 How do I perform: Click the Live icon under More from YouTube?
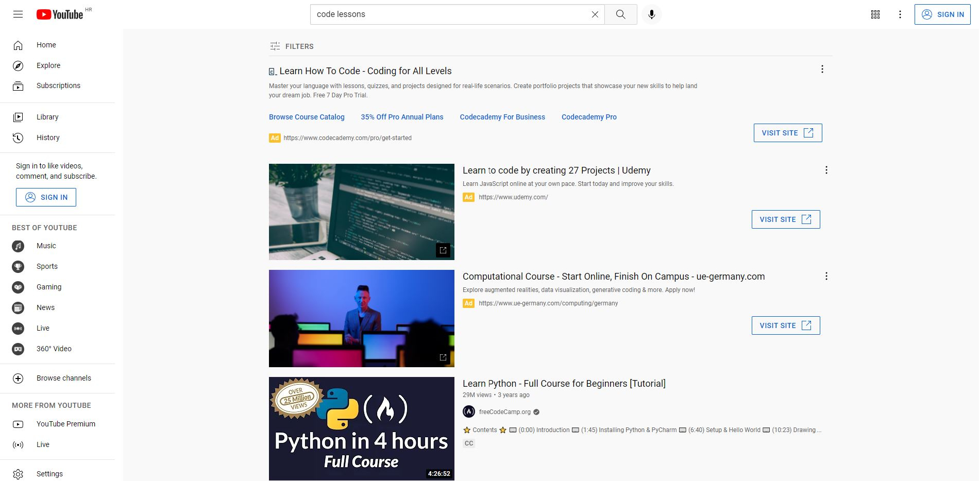18,445
